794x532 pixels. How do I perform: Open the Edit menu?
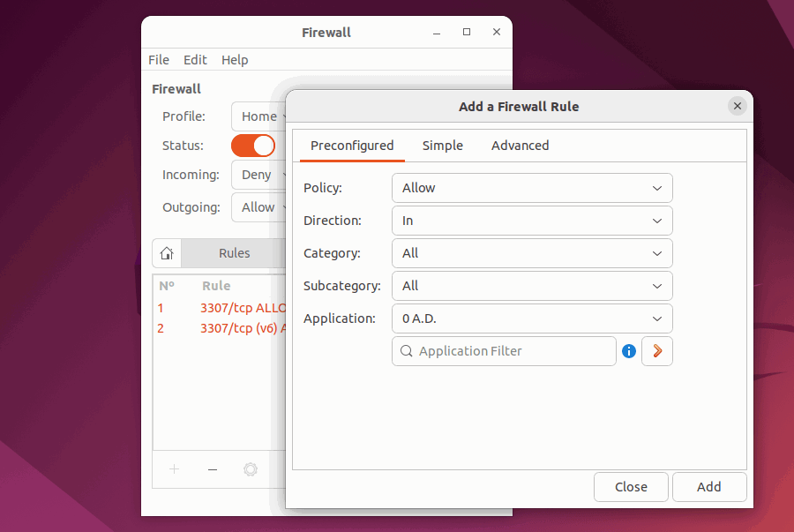point(195,60)
